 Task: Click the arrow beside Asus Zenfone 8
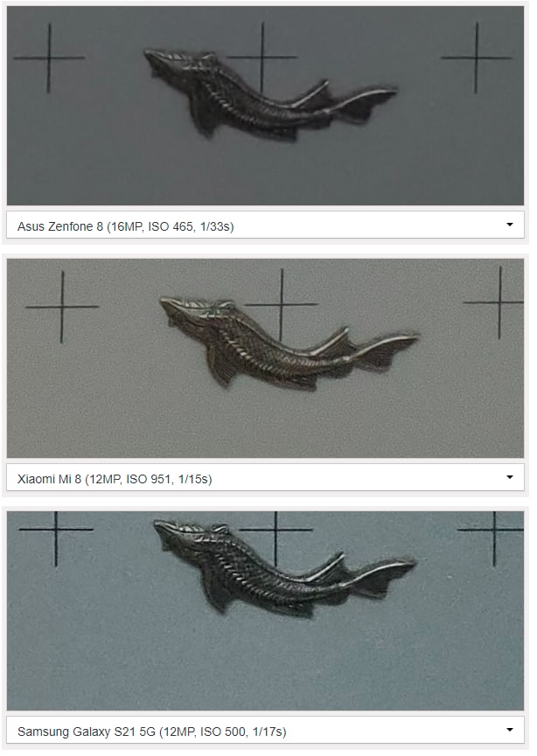(510, 225)
